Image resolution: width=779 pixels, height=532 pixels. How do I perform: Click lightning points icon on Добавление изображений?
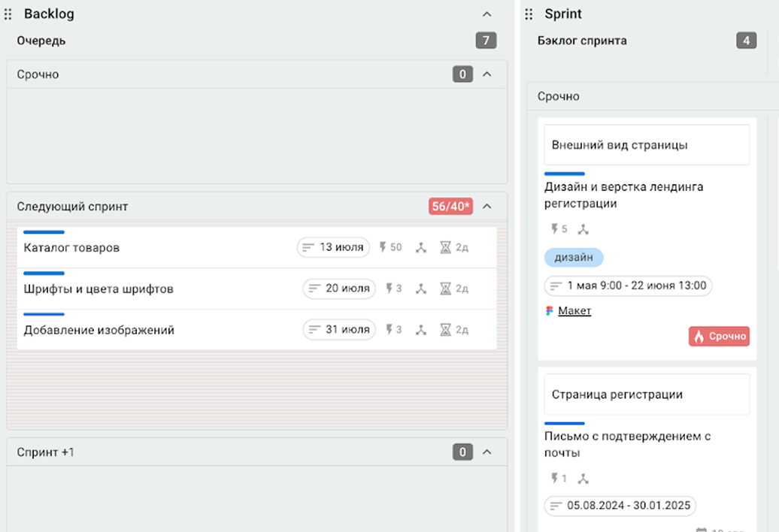point(389,330)
